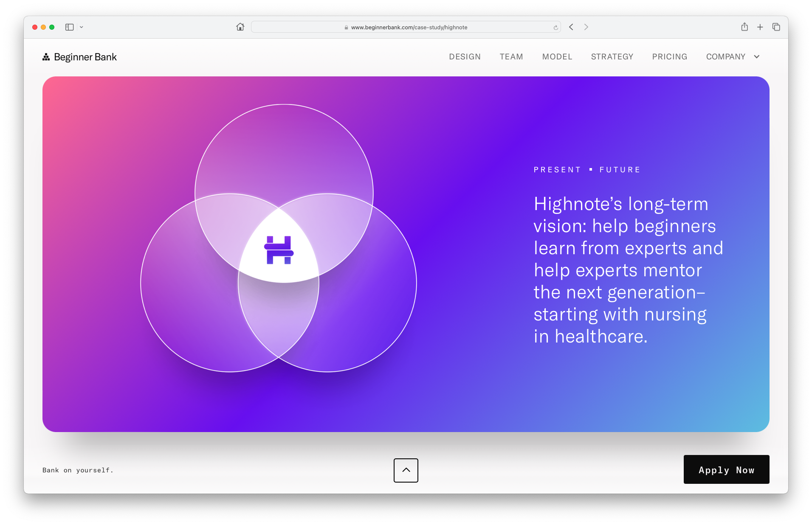Viewport: 812px width, 525px height.
Task: Open the COMPANY nav item
Action: coord(726,57)
